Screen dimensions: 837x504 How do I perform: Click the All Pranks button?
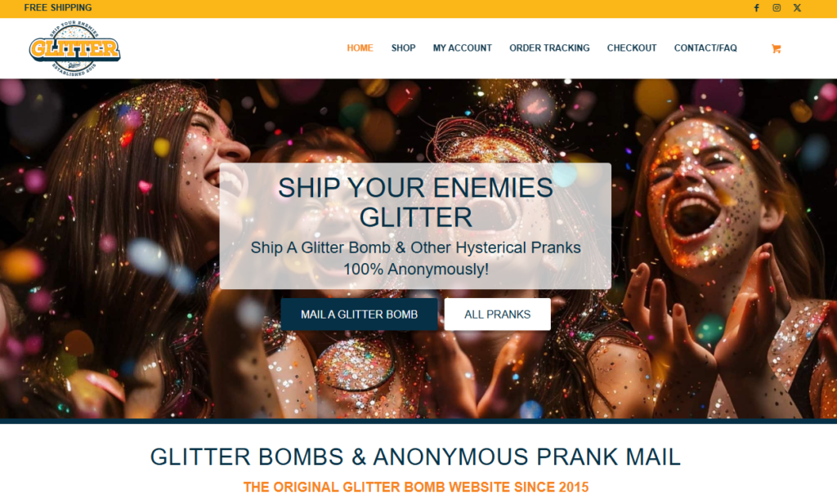point(498,314)
